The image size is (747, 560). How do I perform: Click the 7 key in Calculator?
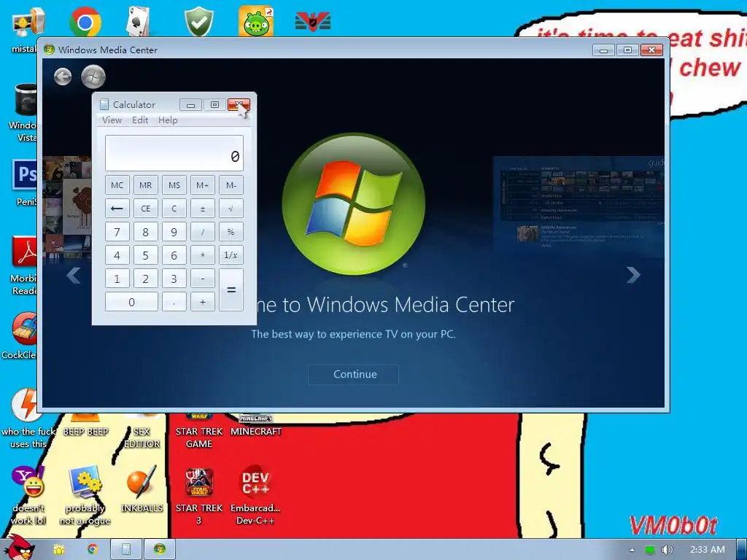(117, 232)
